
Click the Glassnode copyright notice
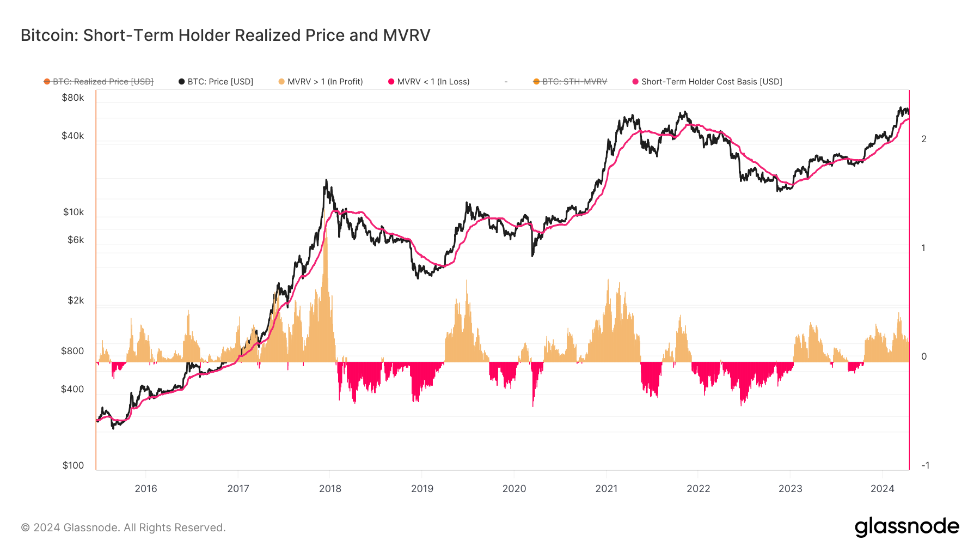pos(123,527)
